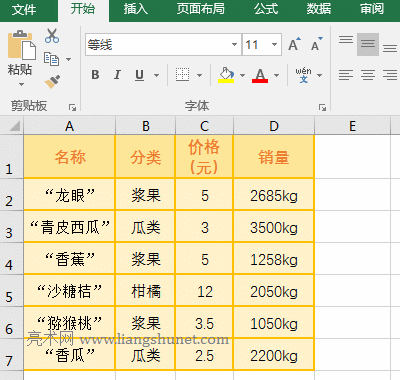Open the font size dropdown arrow
Viewport: 400px width, 380px height.
pyautogui.click(x=274, y=44)
